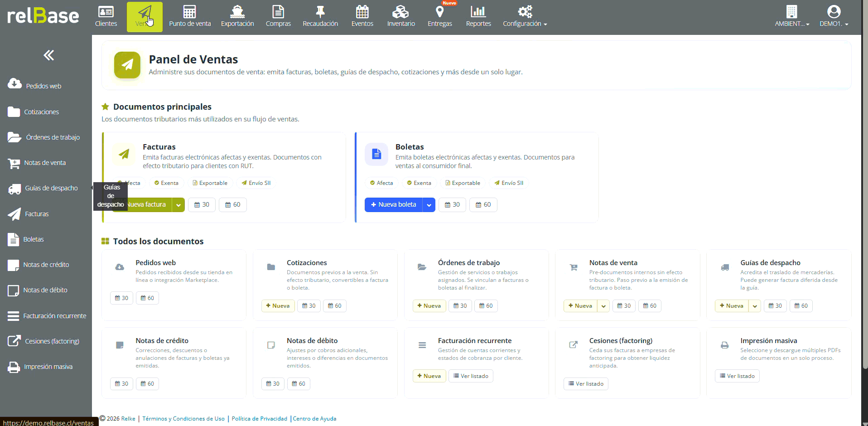Click the Exportable tag on Boletas card
This screenshot has height=426, width=868.
[463, 183]
